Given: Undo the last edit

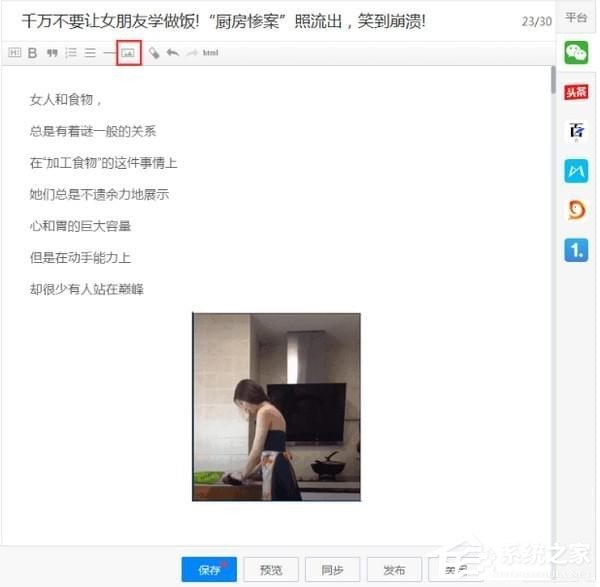Looking at the screenshot, I should (x=173, y=52).
